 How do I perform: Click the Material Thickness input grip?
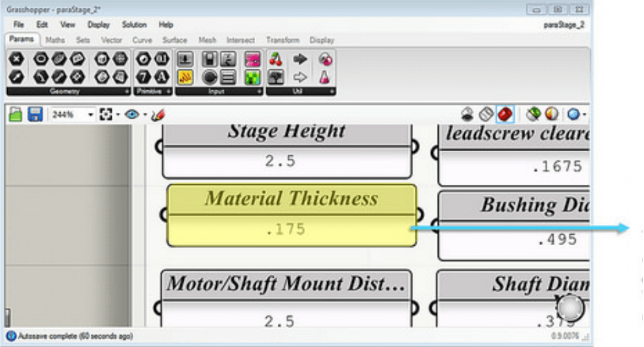click(x=164, y=214)
